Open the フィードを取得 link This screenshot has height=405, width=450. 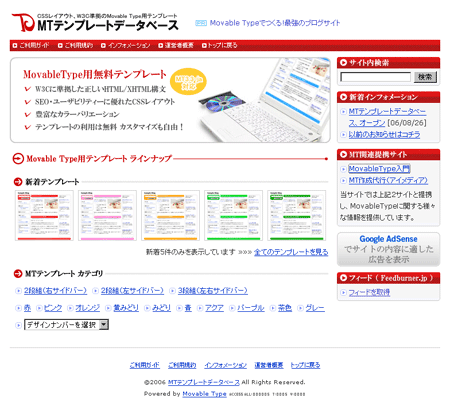point(369,292)
